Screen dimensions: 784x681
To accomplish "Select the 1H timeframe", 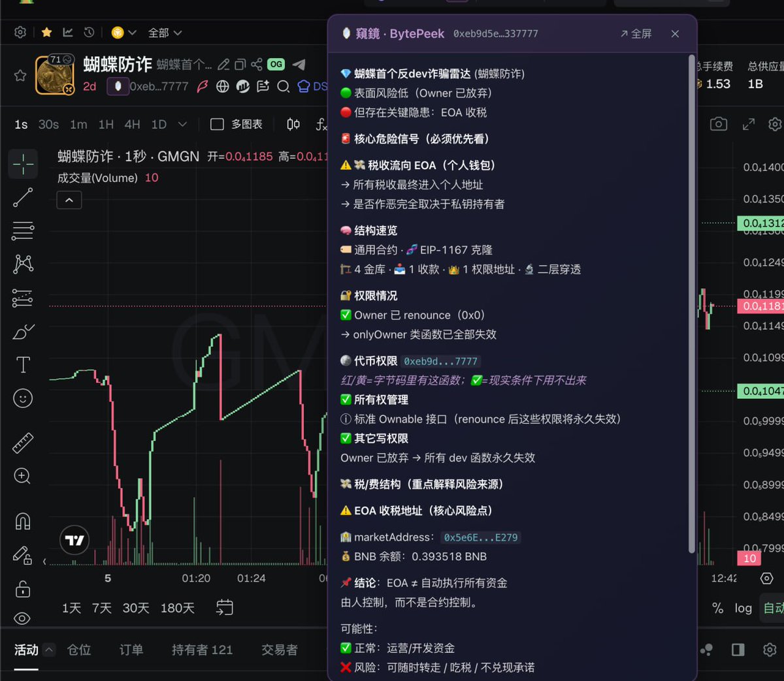I will [106, 124].
